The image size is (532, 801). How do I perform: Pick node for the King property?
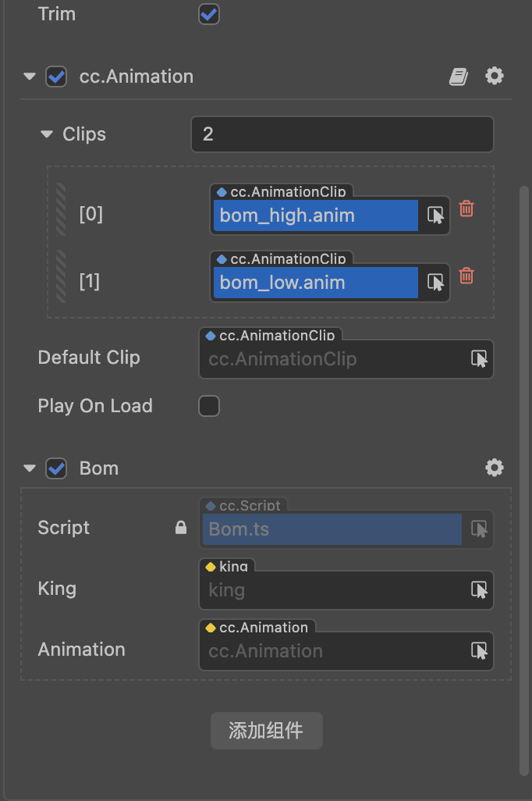(x=479, y=590)
